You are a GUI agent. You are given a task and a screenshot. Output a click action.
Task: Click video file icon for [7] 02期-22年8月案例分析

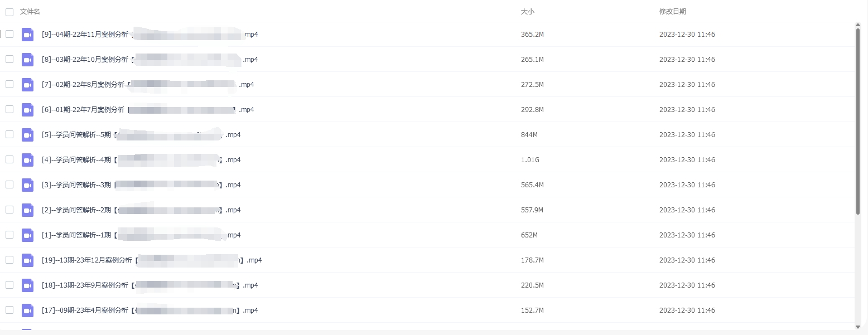pos(27,85)
